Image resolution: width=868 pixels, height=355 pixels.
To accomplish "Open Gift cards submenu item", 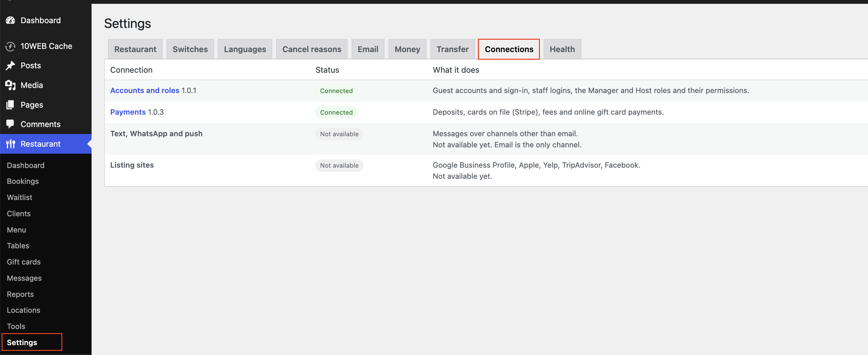I will click(24, 262).
